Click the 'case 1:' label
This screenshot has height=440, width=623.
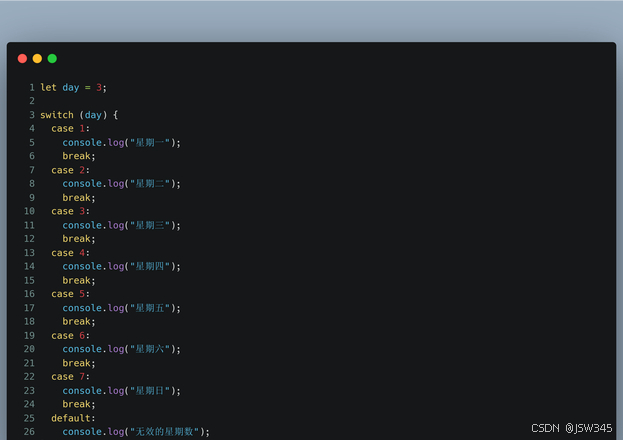coord(71,129)
